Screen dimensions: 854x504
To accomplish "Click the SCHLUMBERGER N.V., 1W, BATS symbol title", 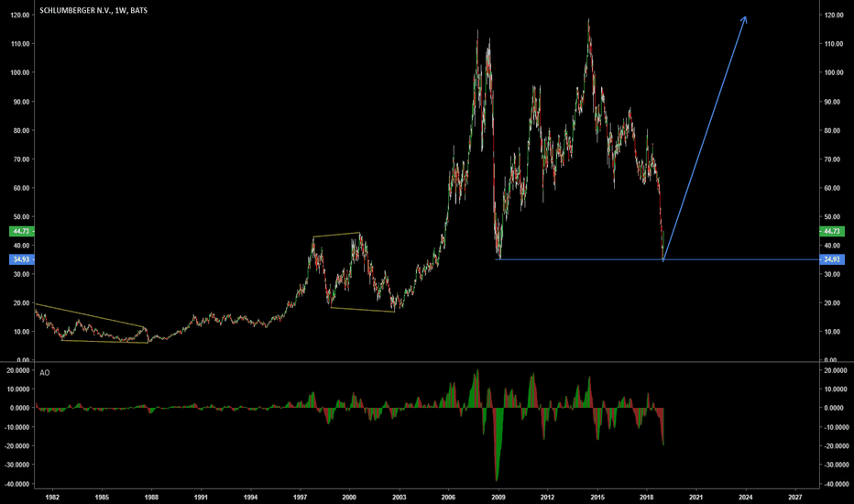I will (93, 10).
